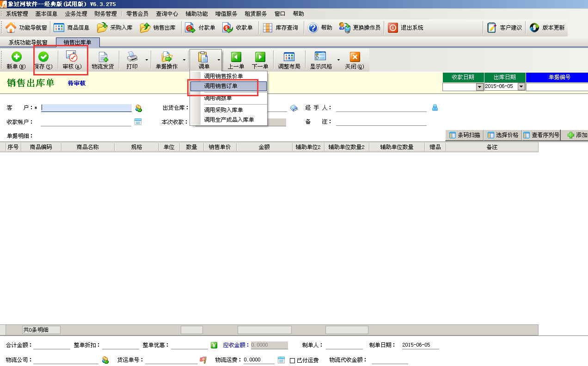Open 库存查询 from the main toolbar
The height and width of the screenshot is (366, 588).
tap(281, 28)
